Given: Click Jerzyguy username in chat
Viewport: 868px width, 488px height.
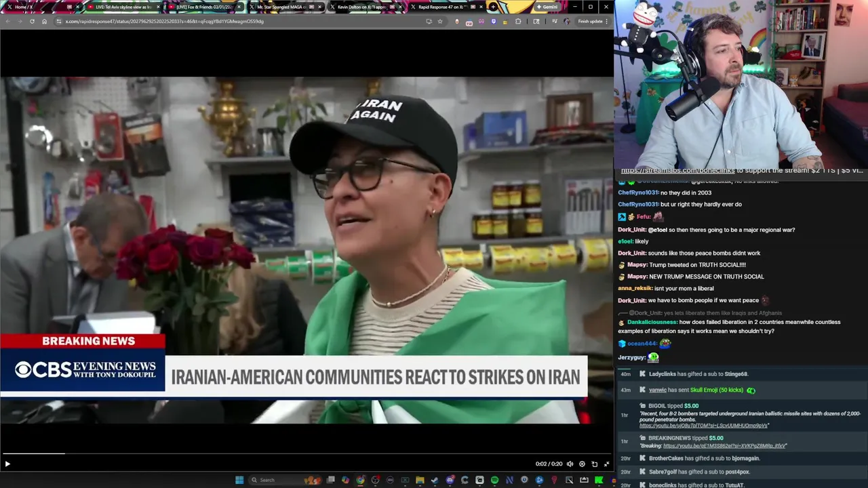Looking at the screenshot, I should pyautogui.click(x=631, y=357).
